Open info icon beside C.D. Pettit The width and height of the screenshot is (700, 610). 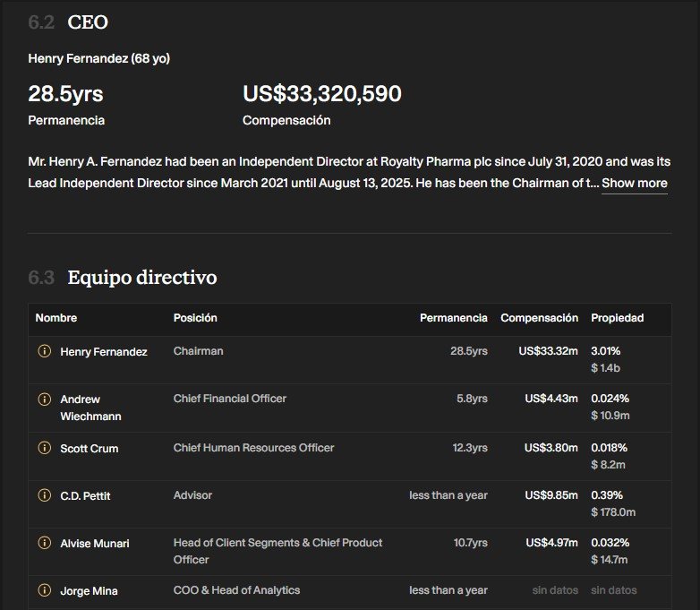pyautogui.click(x=44, y=495)
